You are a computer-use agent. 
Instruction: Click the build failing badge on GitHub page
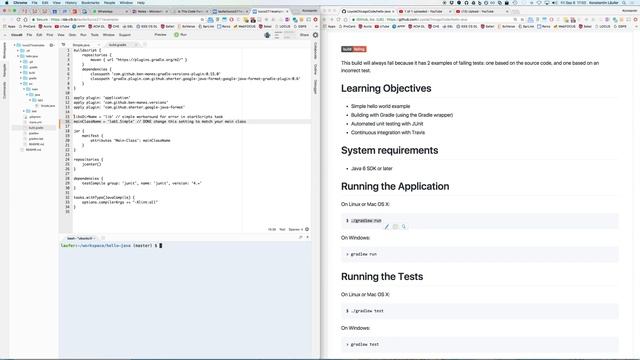(354, 49)
